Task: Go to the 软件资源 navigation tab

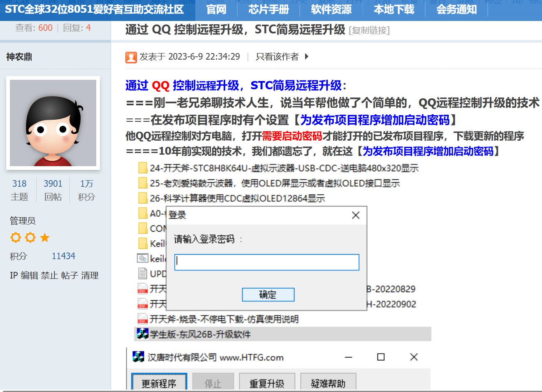Action: tap(331, 9)
